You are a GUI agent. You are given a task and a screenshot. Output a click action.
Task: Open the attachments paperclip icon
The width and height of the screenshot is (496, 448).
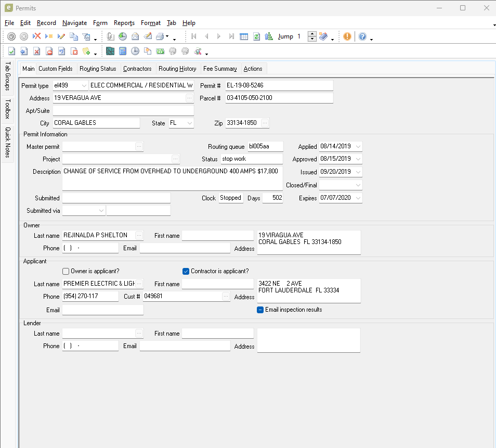point(110,36)
